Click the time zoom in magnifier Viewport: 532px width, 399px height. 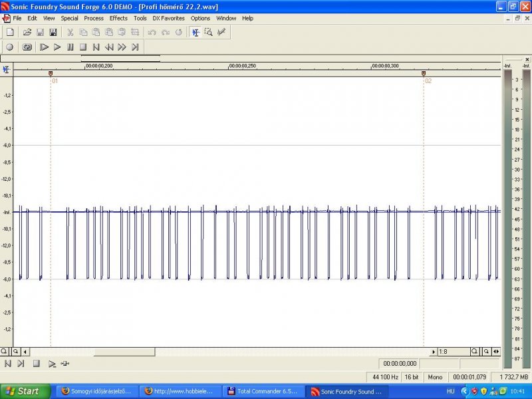point(474,352)
